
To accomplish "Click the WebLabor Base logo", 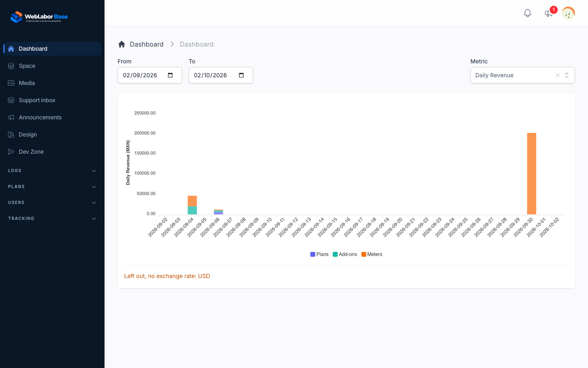I will 39,17.
